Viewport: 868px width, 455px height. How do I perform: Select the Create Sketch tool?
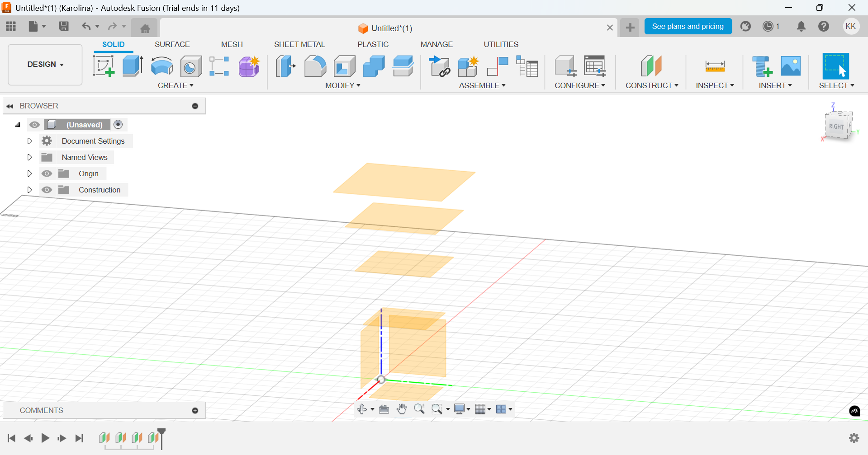pos(104,66)
